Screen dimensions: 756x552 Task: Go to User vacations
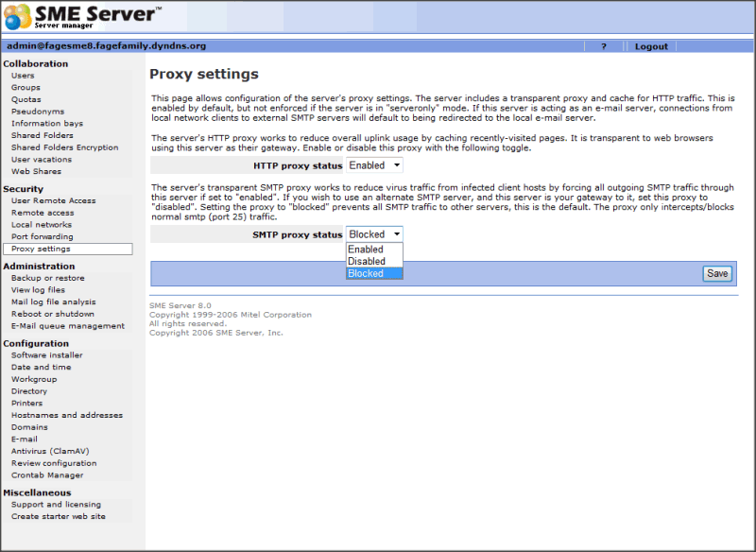point(42,160)
